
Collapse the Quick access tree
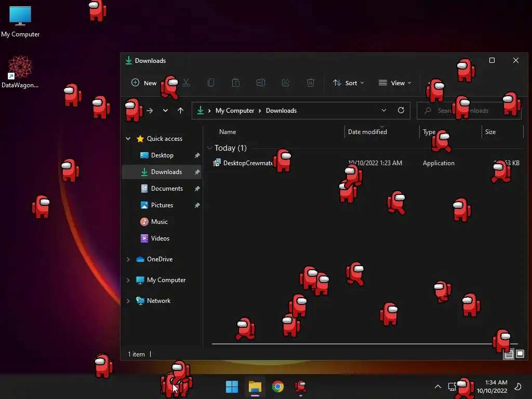128,138
